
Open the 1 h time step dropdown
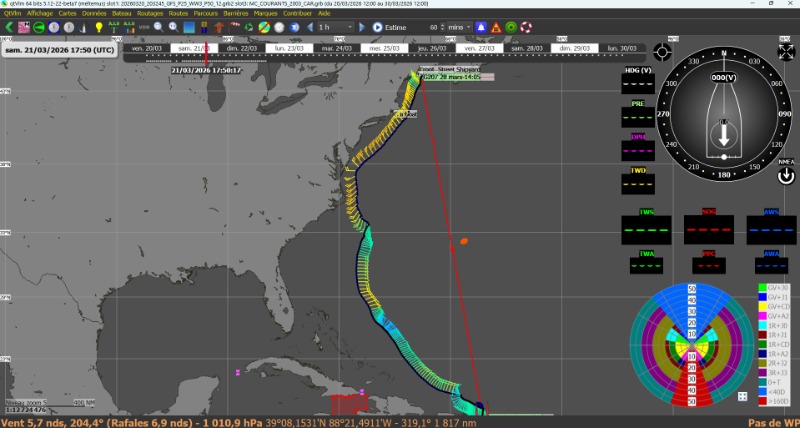[334, 27]
